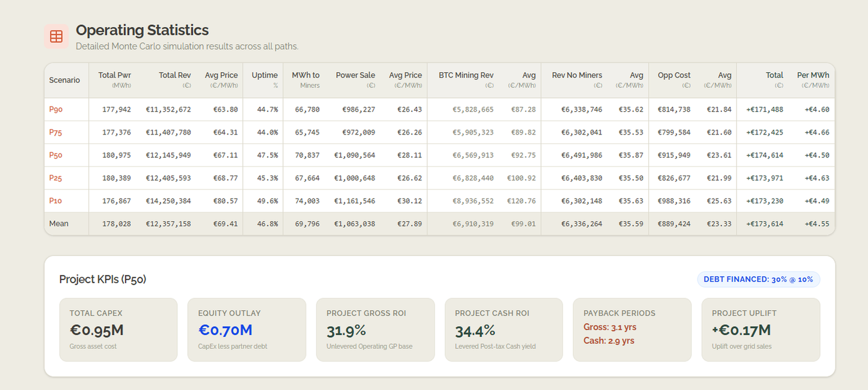Click the Total Pwr column header
This screenshot has width=868, height=390.
coord(114,80)
